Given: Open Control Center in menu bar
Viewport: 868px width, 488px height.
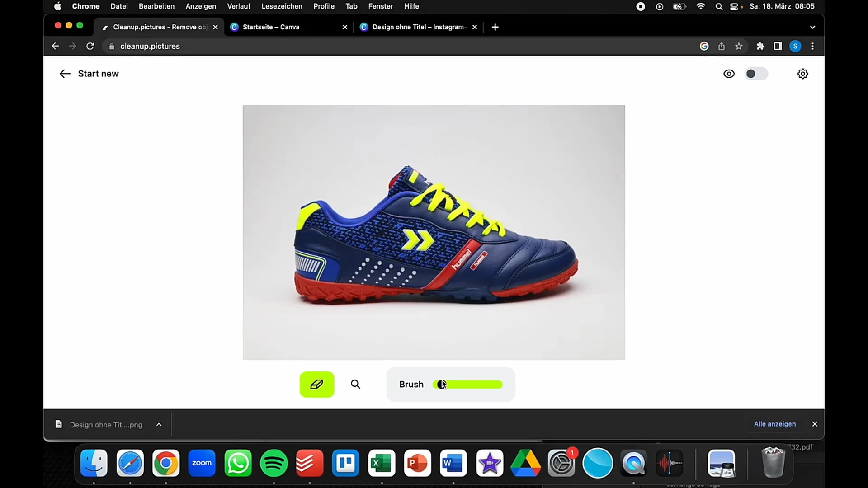Looking at the screenshot, I should tap(734, 6).
